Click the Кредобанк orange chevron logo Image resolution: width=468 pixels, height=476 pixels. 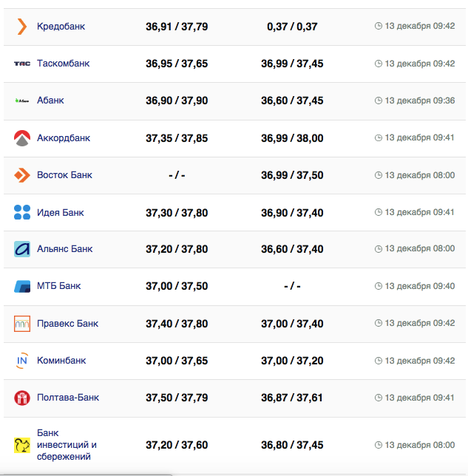[x=21, y=27]
